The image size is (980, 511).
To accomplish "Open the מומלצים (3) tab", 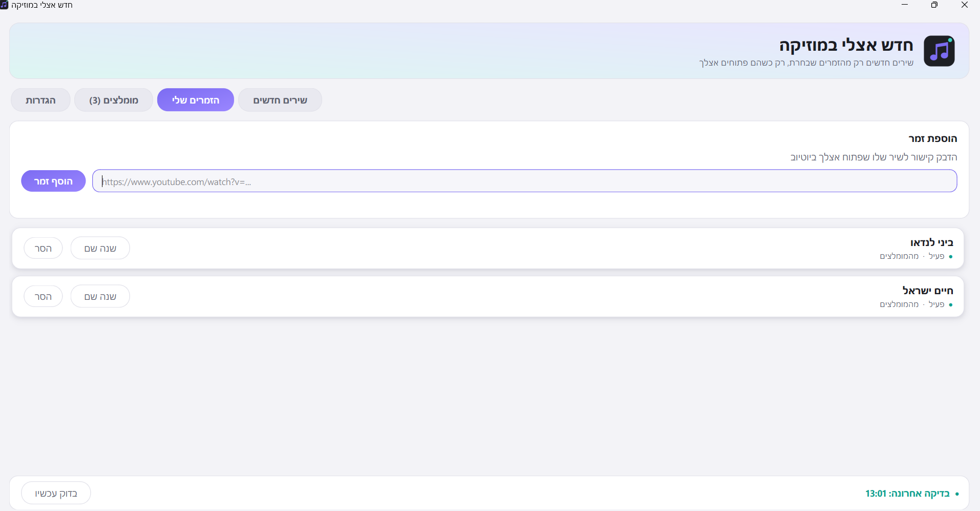I will coord(114,100).
